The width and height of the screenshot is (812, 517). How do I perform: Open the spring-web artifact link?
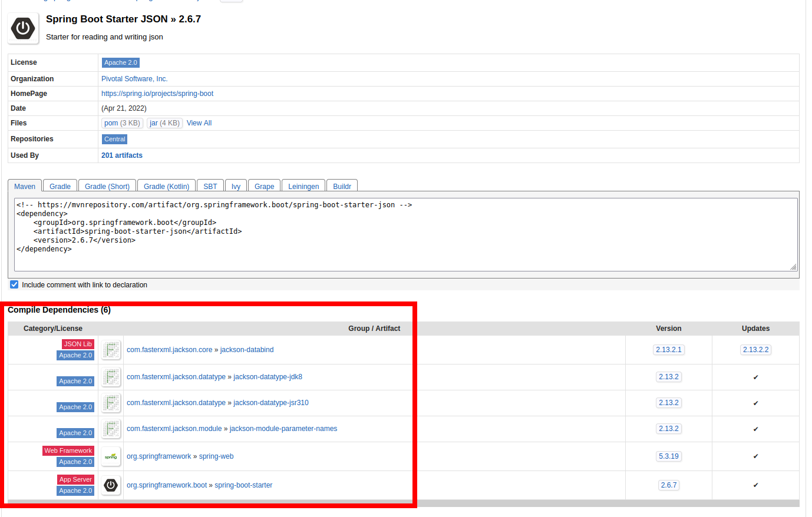coord(216,456)
